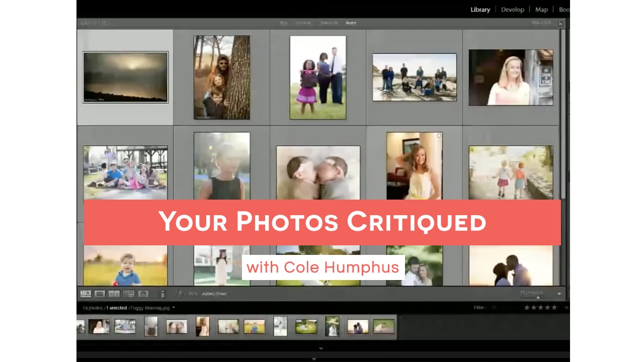Expand the toolbar content menu arrow

tap(559, 294)
